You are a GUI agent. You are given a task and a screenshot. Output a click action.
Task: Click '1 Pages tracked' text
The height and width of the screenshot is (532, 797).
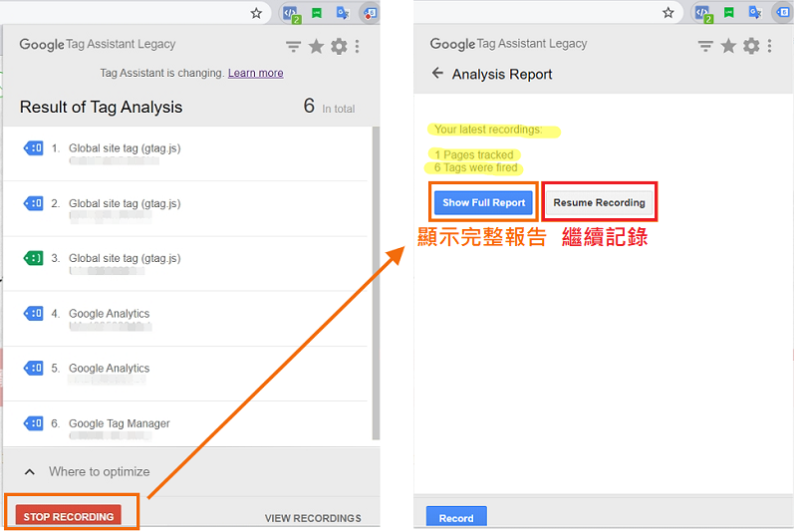click(x=474, y=154)
